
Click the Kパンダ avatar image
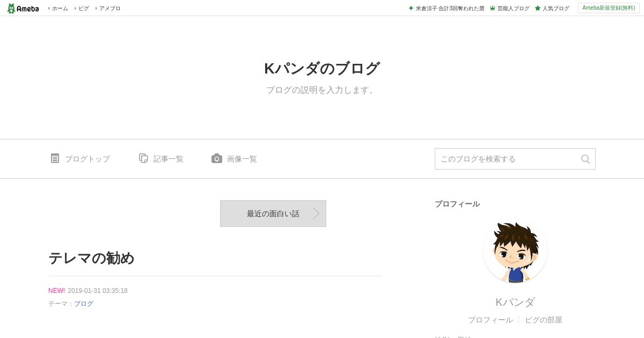pos(515,251)
